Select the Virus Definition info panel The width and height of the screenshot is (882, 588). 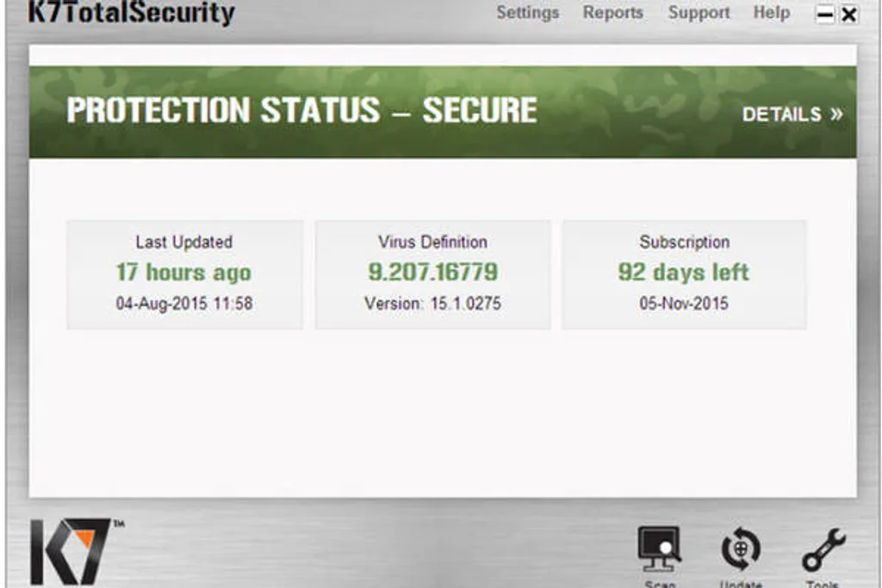[432, 275]
